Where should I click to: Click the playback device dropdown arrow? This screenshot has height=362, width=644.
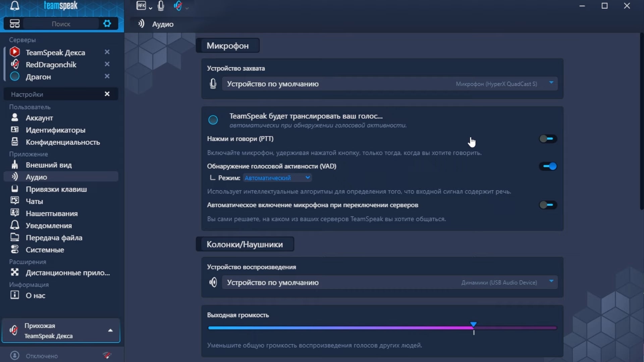coord(551,281)
